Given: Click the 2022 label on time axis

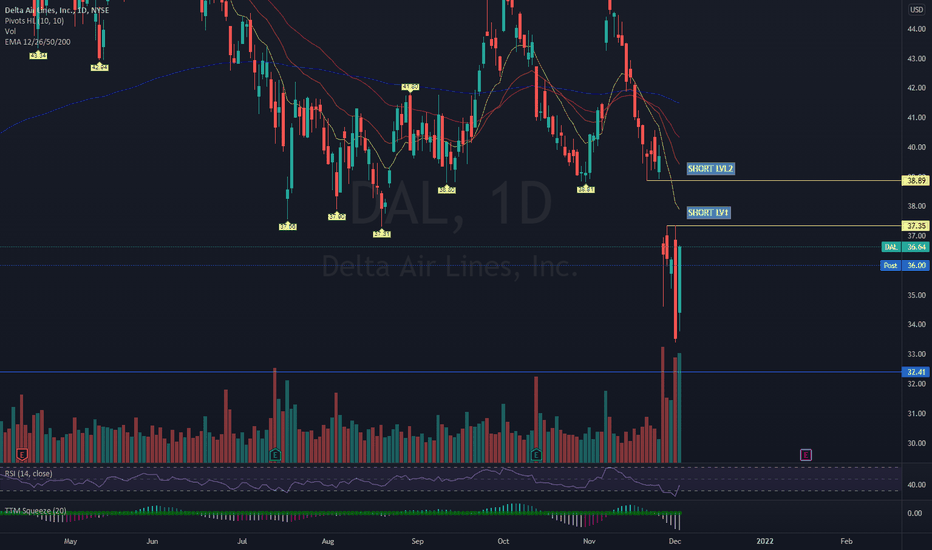Looking at the screenshot, I should coord(764,541).
